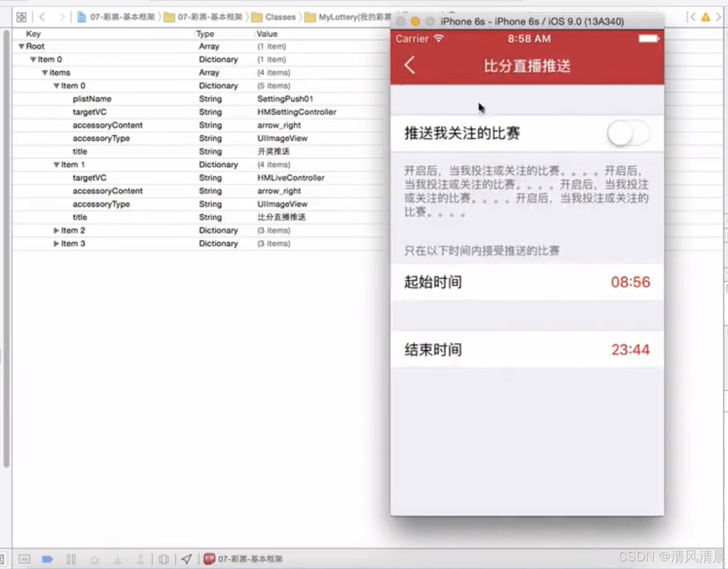The height and width of the screenshot is (569, 728).
Task: Click the Carrier status bar text in simulator
Action: [412, 38]
